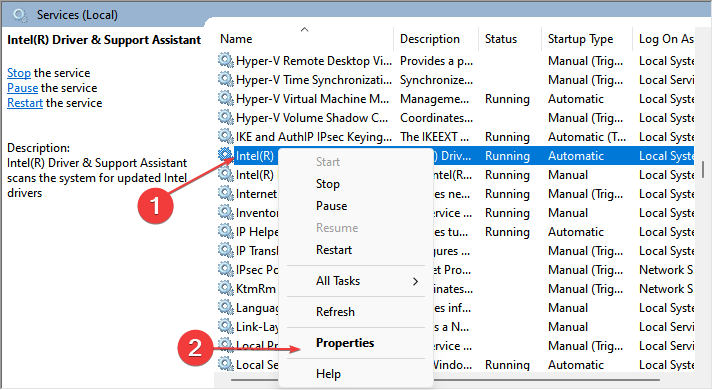Screen dimensions: 713x390
Task: Click gear icon beside Hyper-V Time Synchronization
Action: pos(225,79)
